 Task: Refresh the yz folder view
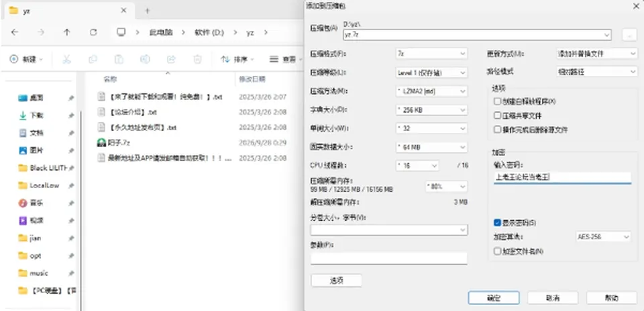click(x=93, y=32)
